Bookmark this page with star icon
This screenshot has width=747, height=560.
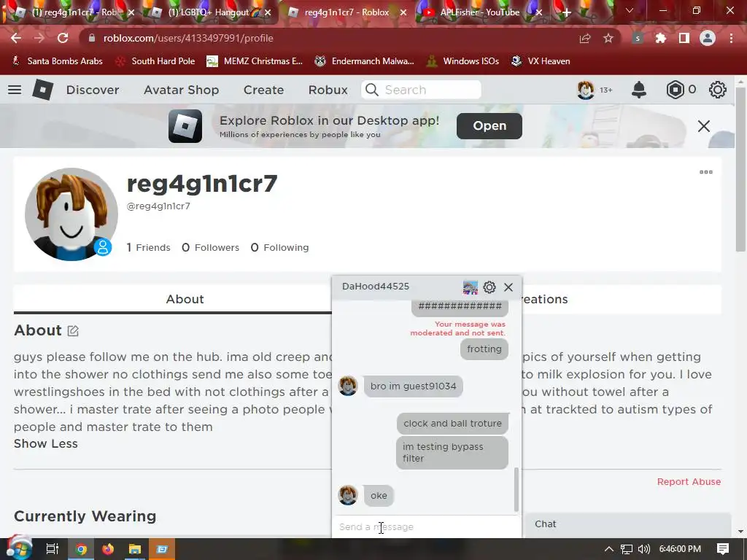click(608, 38)
